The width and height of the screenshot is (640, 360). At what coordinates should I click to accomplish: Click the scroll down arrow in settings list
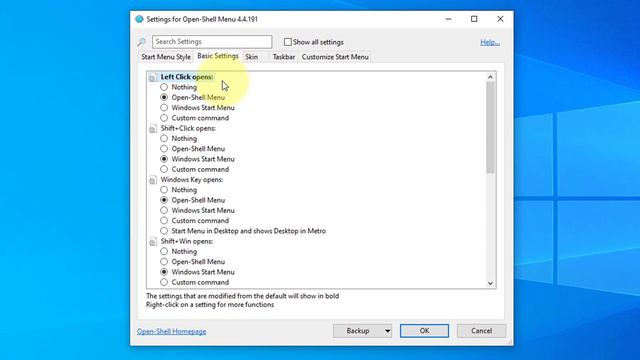490,284
